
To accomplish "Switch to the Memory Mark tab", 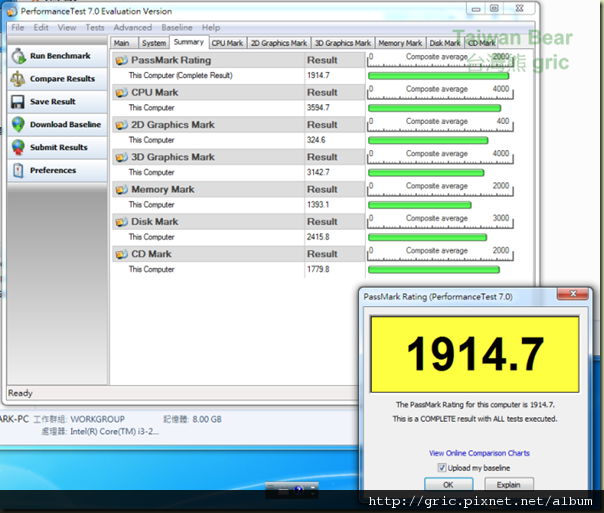I will click(x=400, y=43).
